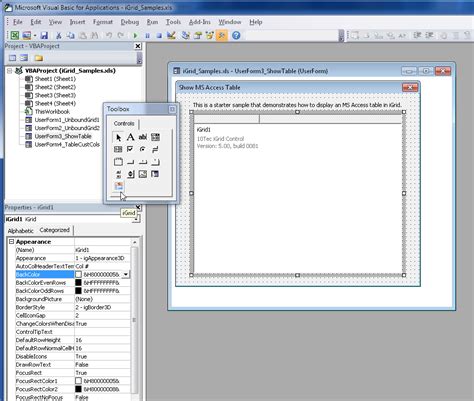This screenshot has width=474, height=401.
Task: Open the Tools menu
Action: (x=173, y=22)
